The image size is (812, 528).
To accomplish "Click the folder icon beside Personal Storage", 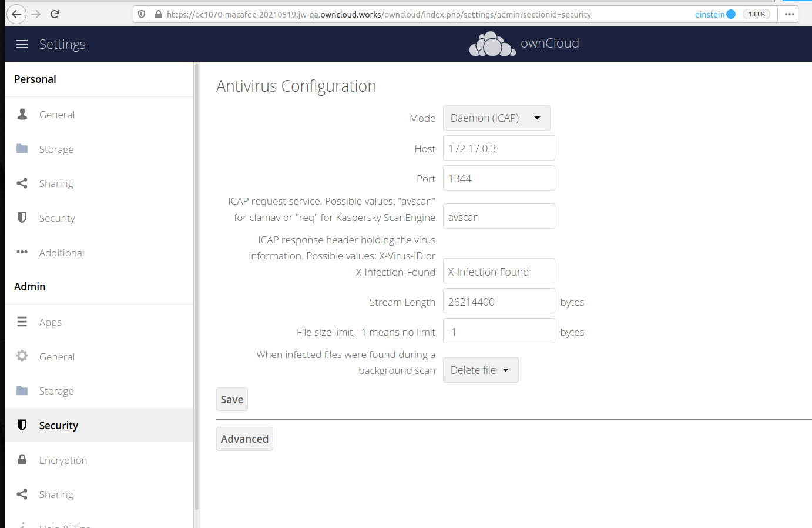I will coord(22,149).
